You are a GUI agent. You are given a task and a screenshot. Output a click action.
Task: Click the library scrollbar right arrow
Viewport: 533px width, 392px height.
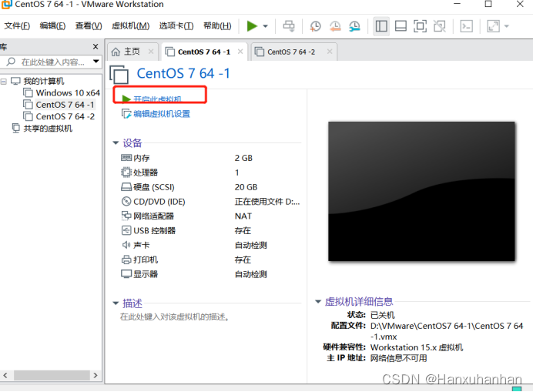(96, 375)
